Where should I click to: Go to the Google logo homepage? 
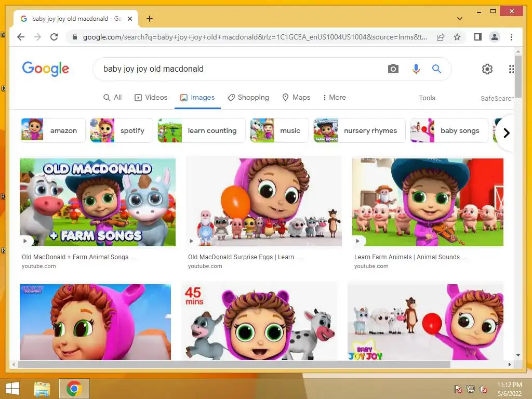pos(46,69)
